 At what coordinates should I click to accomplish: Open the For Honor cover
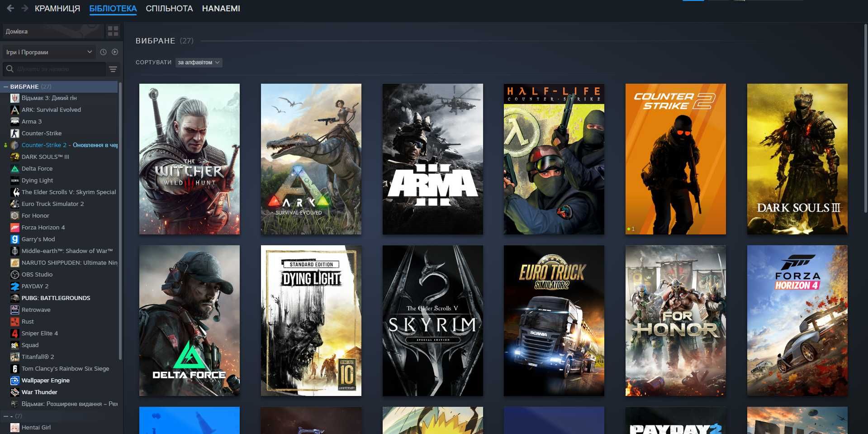click(x=676, y=321)
